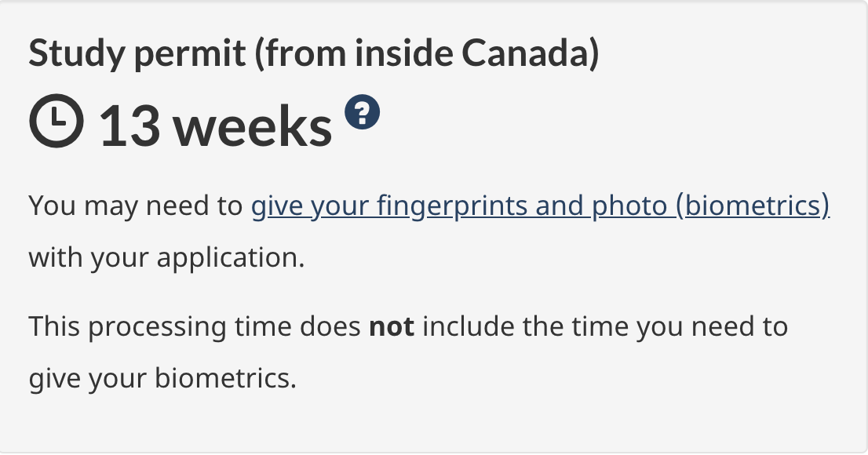Viewport: 868px width, 455px height.
Task: Click the number "13" in processing time
Action: (x=128, y=126)
